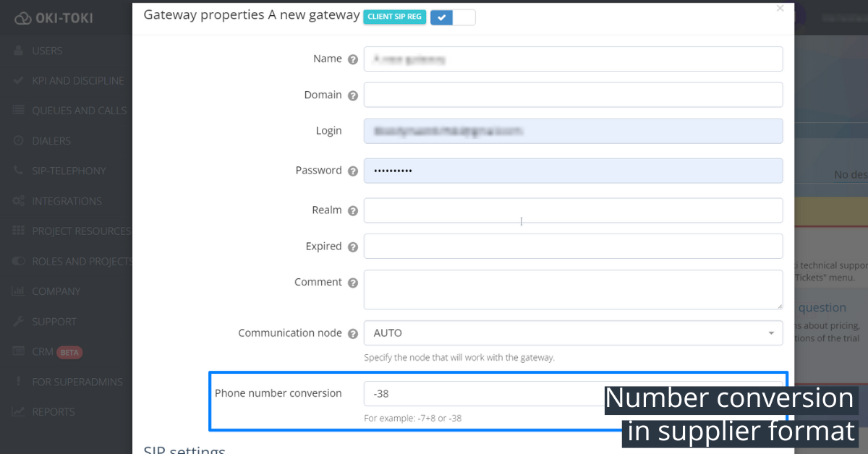This screenshot has height=454, width=868.
Task: Click the help icon next to Name
Action: (x=353, y=59)
